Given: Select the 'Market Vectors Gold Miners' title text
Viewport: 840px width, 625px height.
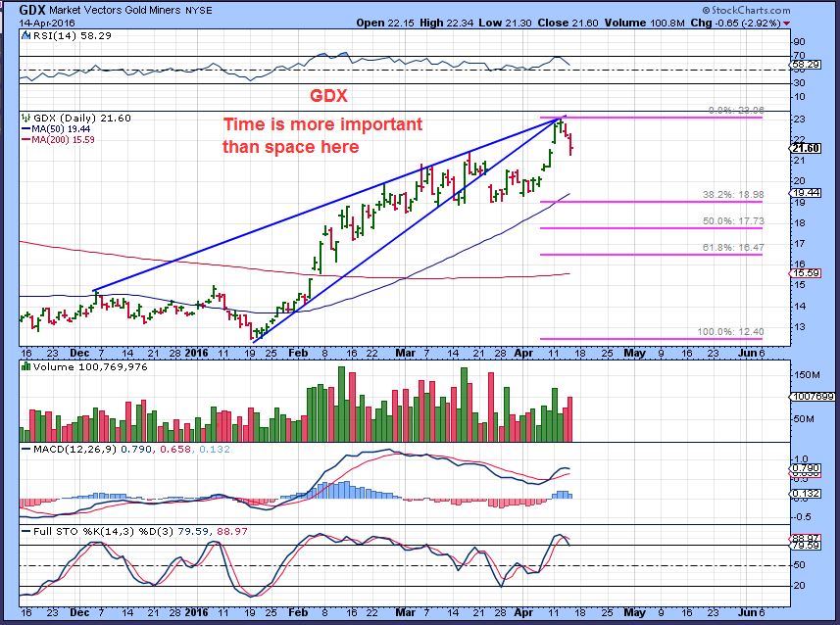Looking at the screenshot, I should [116, 10].
